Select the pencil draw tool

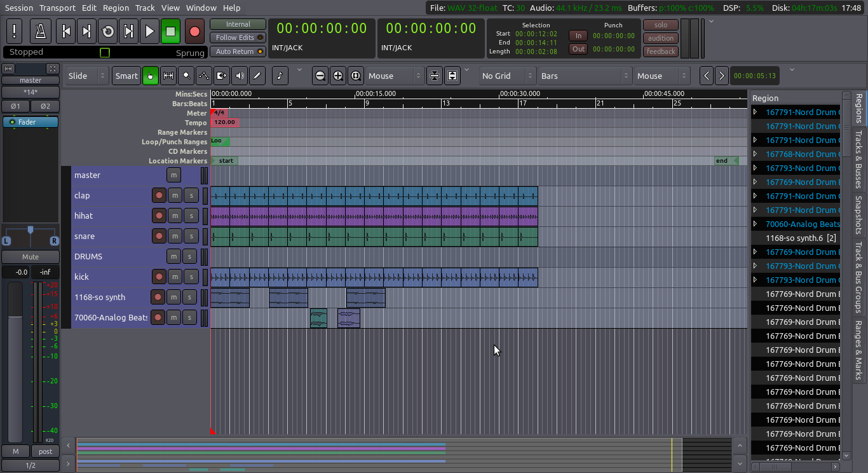pyautogui.click(x=257, y=76)
